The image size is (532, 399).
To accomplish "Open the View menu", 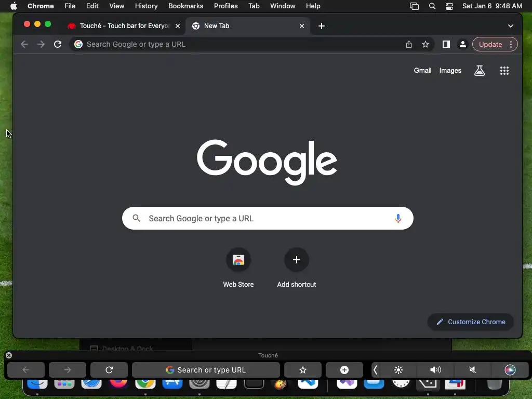I will pos(117,6).
